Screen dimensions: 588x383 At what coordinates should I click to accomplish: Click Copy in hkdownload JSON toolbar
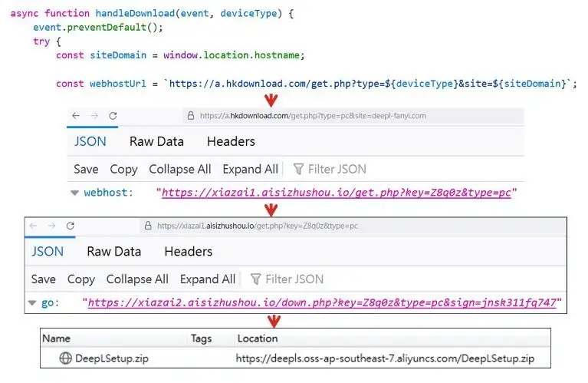(x=123, y=170)
